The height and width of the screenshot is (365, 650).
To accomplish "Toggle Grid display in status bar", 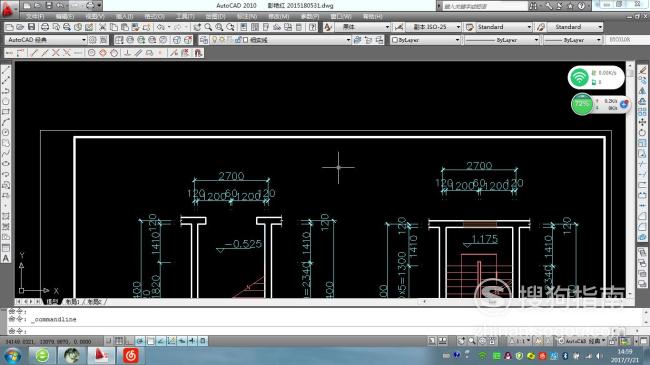I will 119,341.
